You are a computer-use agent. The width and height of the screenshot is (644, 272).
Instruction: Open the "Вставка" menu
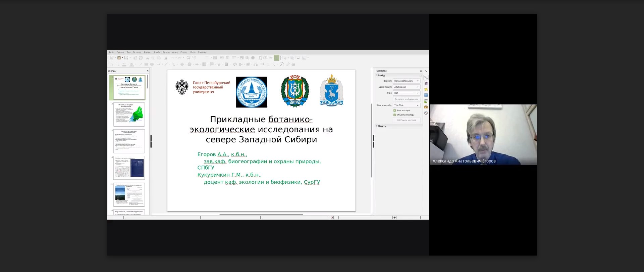137,52
